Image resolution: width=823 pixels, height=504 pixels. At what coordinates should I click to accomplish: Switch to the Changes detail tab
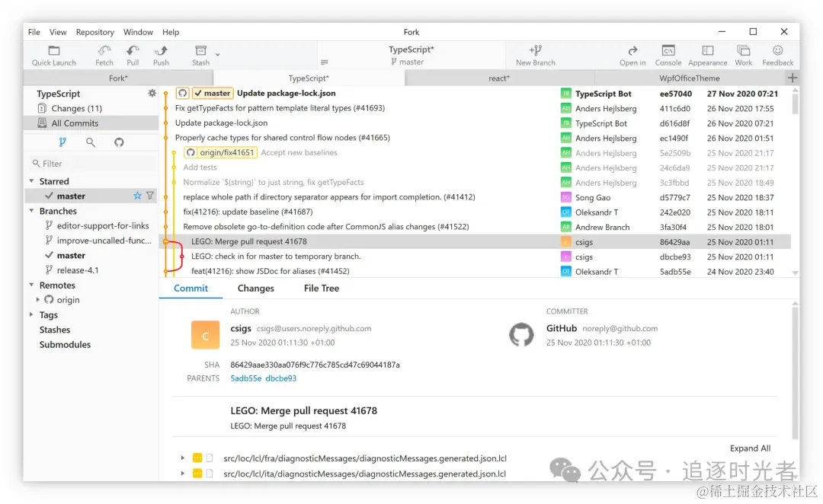(255, 288)
